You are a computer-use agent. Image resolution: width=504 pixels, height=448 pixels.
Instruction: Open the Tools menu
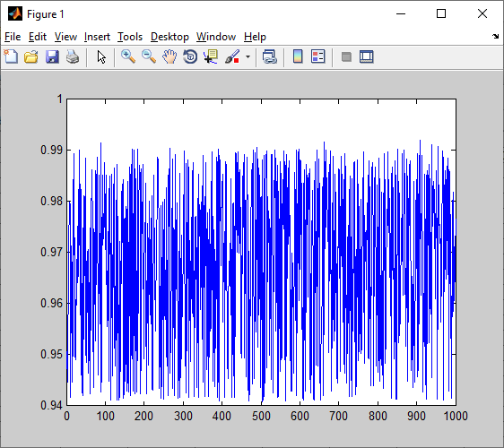(x=130, y=37)
